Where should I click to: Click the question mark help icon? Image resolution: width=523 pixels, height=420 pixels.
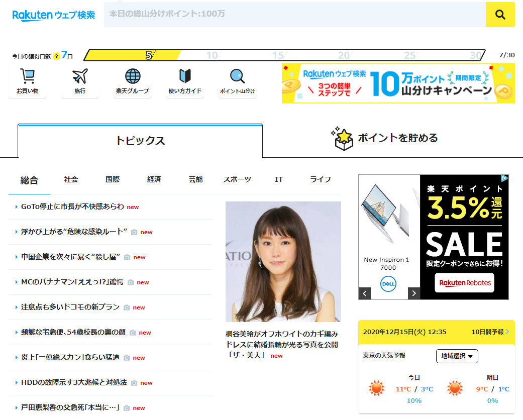click(56, 56)
